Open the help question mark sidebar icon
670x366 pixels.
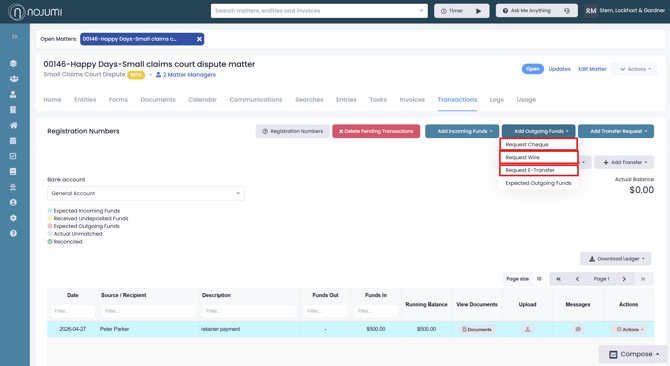click(13, 233)
